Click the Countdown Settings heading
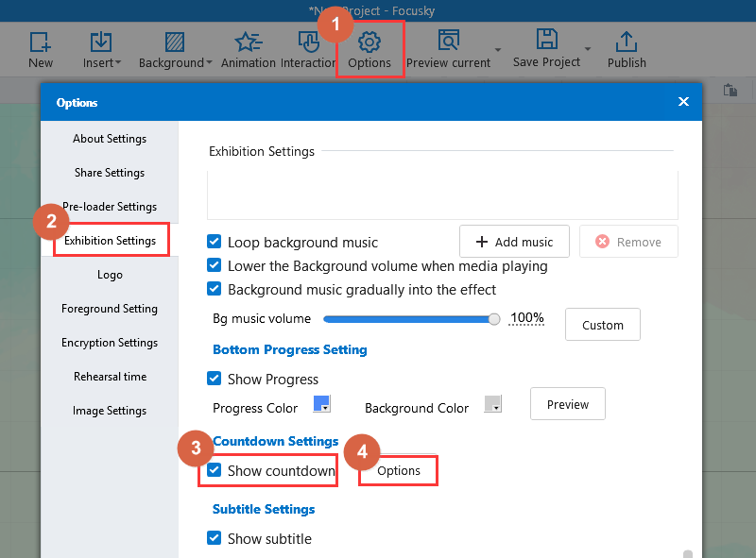 click(276, 441)
